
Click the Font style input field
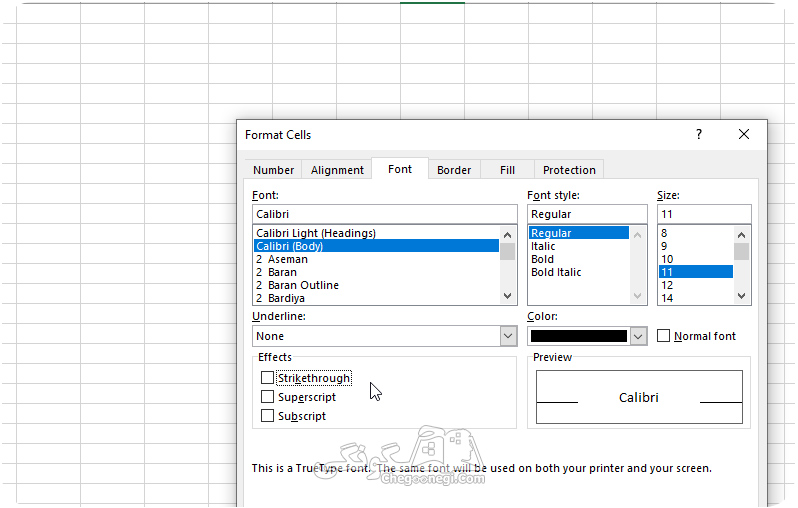pos(587,214)
